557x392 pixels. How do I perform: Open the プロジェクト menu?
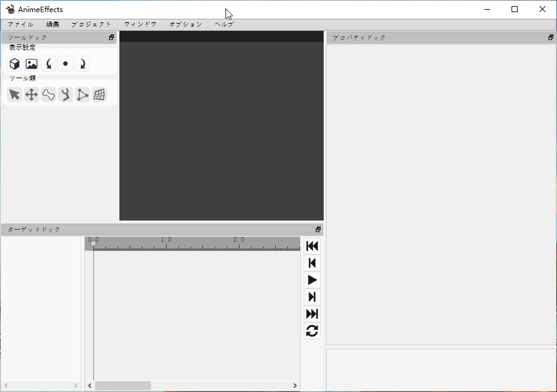[92, 24]
